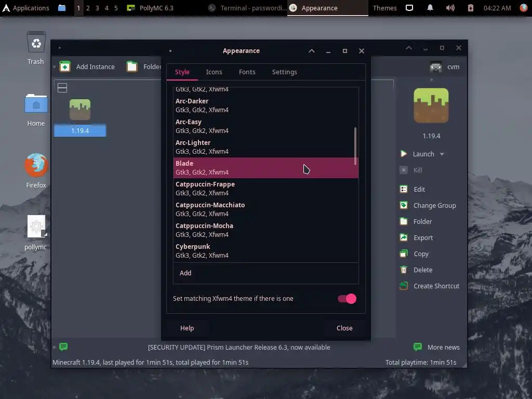Open the Prism Launcher security update news link
The height and width of the screenshot is (399, 532).
click(x=239, y=347)
